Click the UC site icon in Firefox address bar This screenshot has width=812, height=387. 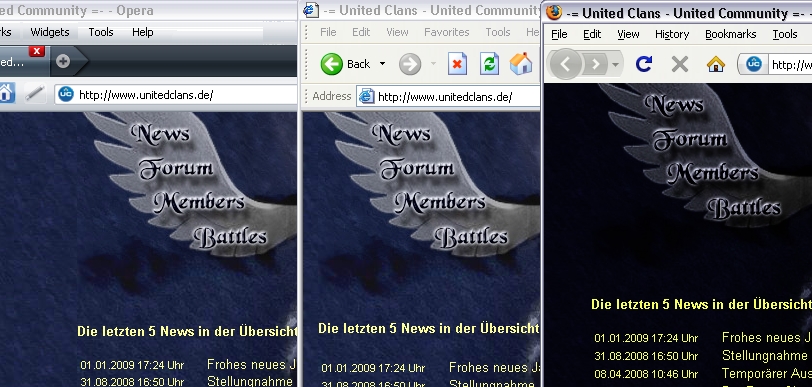753,64
